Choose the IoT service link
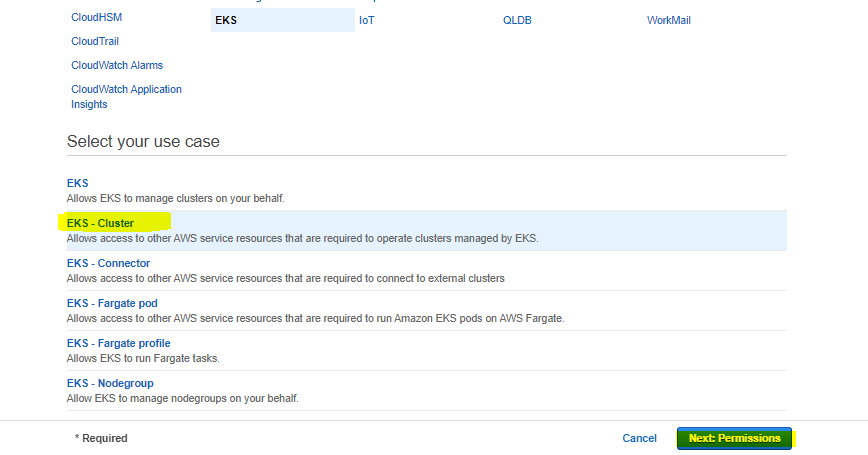This screenshot has width=868, height=455. point(366,20)
